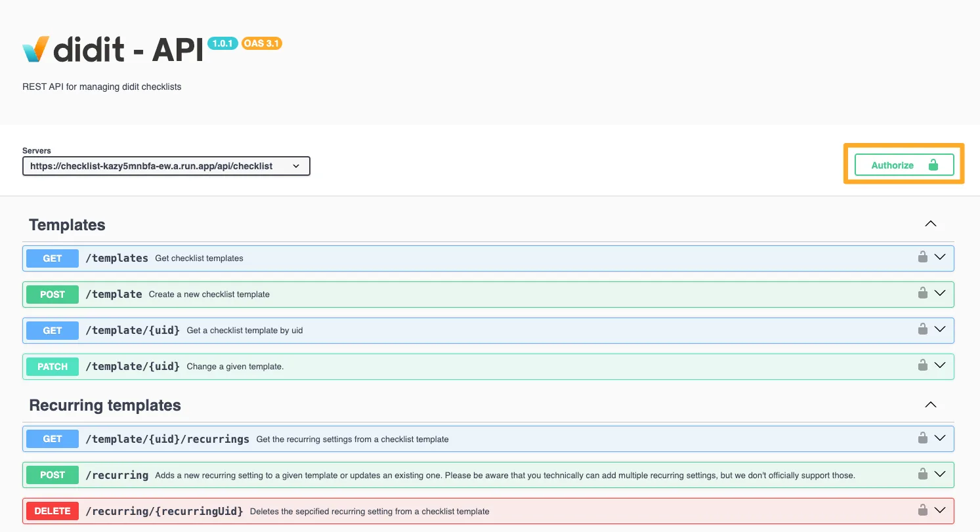The image size is (980, 532).
Task: Click lock icon on GET /template/{uid}/recurrings row
Action: [x=922, y=437]
